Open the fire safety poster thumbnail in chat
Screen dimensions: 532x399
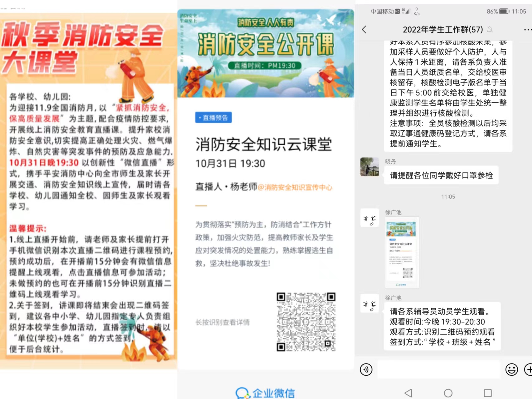(x=401, y=252)
